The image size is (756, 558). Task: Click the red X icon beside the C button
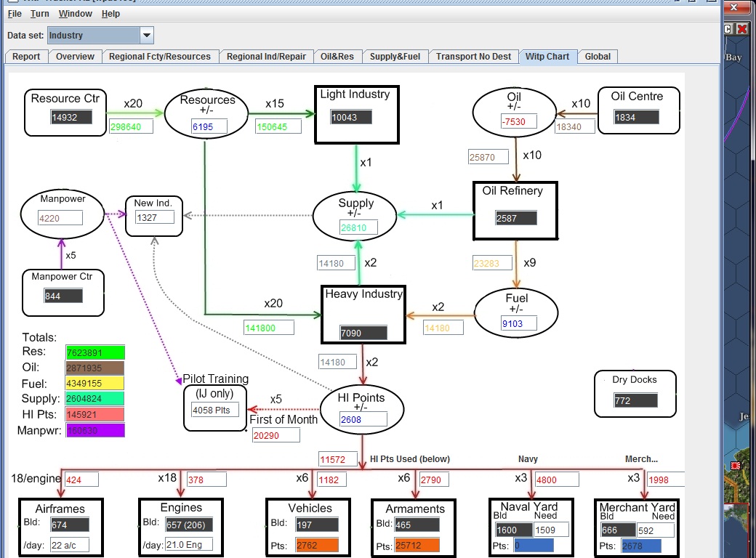coord(742,29)
